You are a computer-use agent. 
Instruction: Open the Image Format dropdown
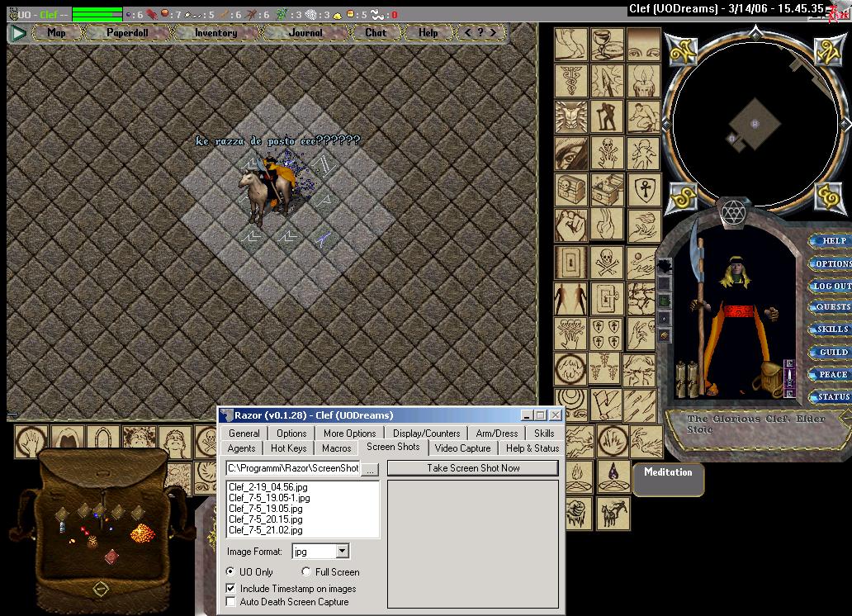(342, 552)
